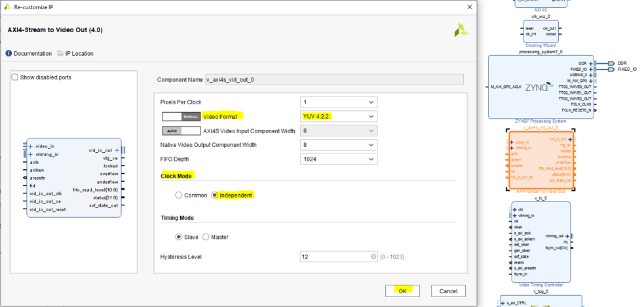Click the "[0 - 1023]" range hint
The height and width of the screenshot is (307, 644).
[x=392, y=257]
